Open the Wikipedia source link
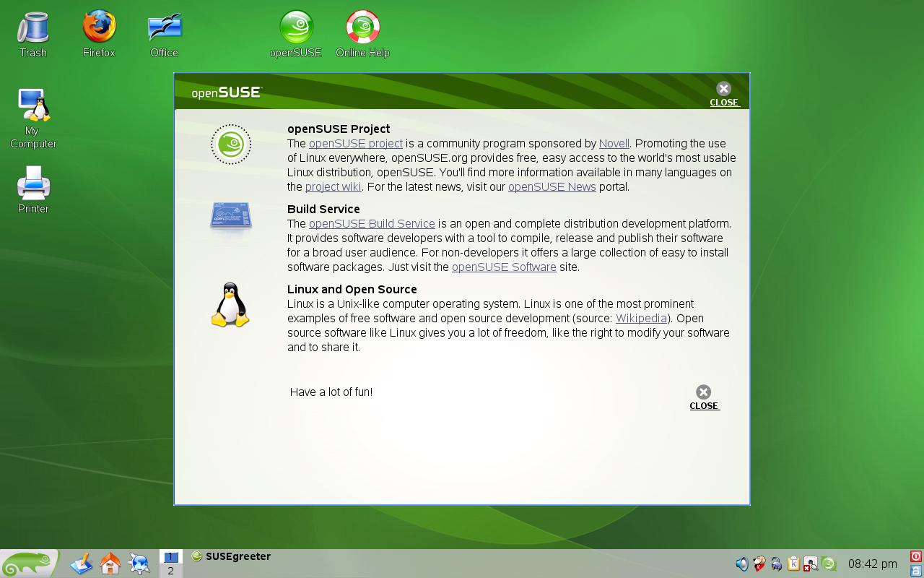The height and width of the screenshot is (578, 924). [641, 319]
